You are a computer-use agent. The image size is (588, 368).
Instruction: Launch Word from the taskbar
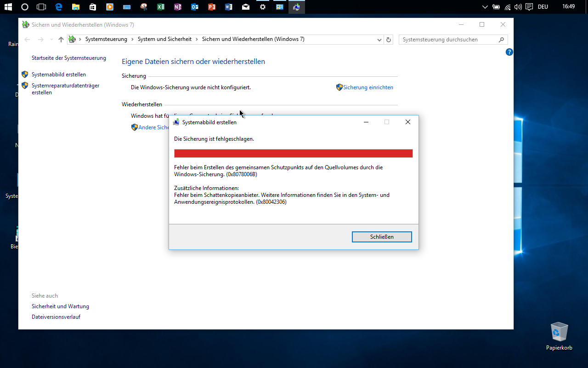[x=228, y=7]
